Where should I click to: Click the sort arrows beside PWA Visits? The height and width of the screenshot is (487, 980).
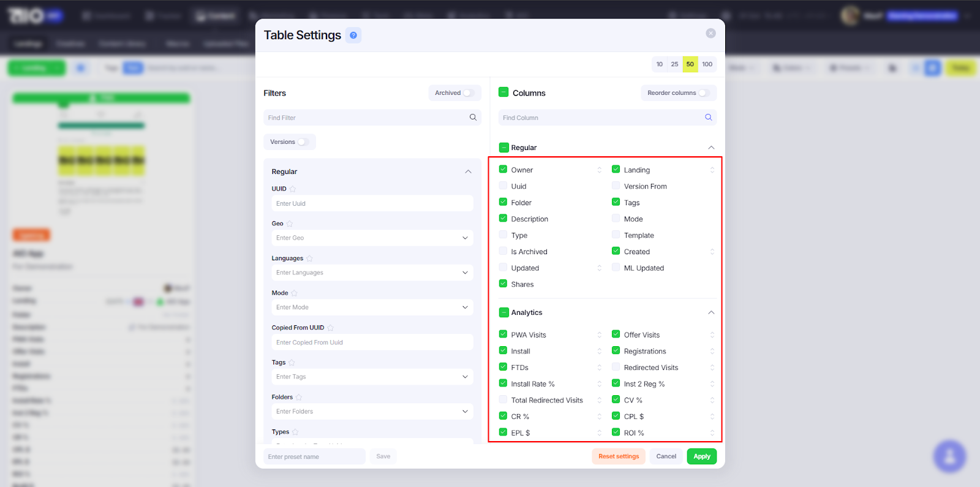pos(599,335)
